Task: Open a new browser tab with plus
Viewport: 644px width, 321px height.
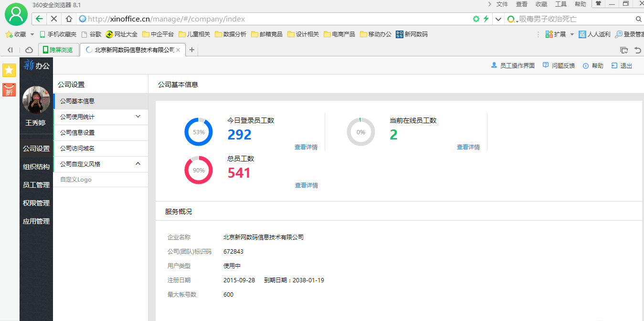Action: tap(192, 50)
